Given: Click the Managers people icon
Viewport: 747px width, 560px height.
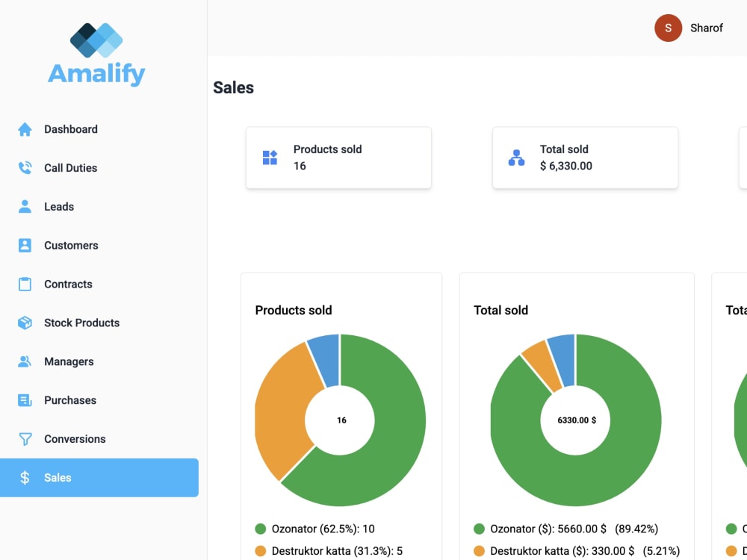Looking at the screenshot, I should tap(25, 361).
